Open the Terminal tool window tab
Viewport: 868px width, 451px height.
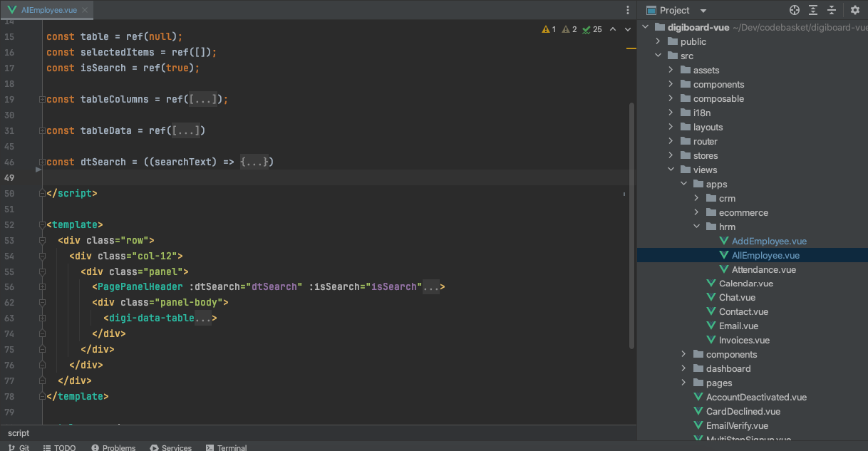pos(227,447)
